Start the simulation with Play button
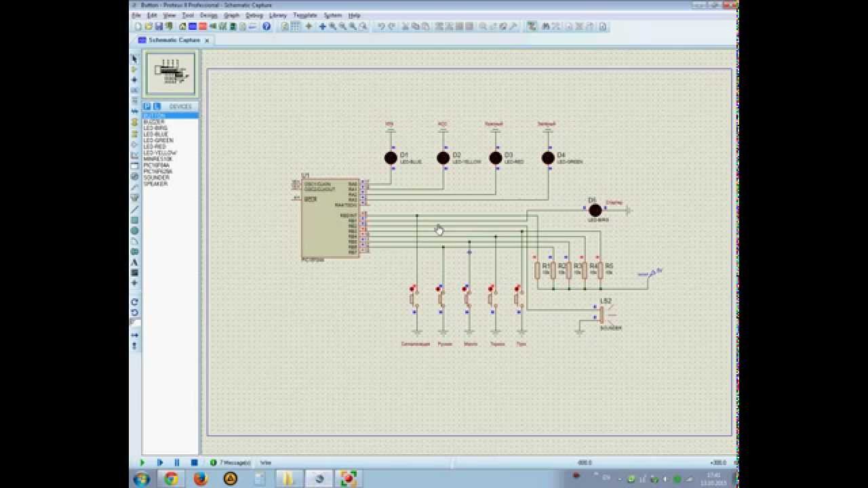The image size is (868, 488). pos(142,463)
